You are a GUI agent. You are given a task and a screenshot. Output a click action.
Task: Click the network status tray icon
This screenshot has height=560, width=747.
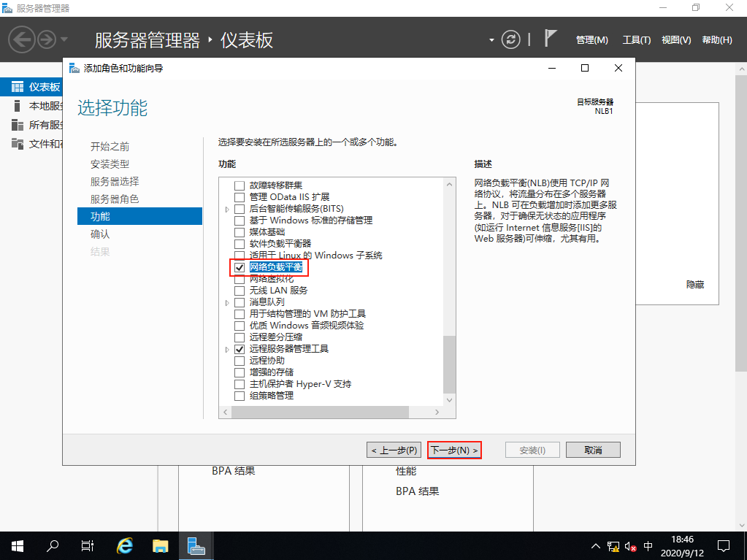(613, 547)
